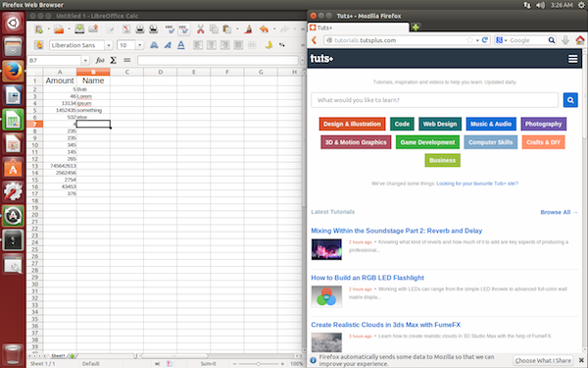The width and height of the screenshot is (588, 368).
Task: Expand the font size 10 dropdown
Action: 139,45
